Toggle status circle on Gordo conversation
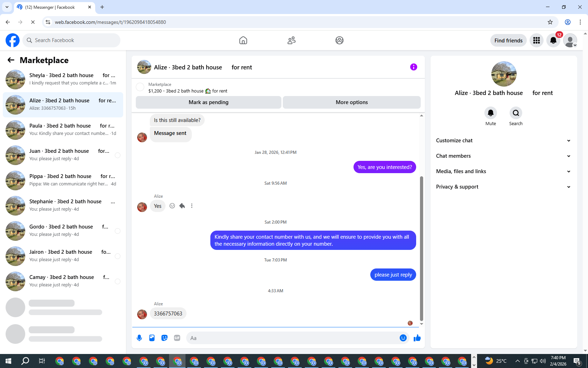The height and width of the screenshot is (368, 588). tap(118, 231)
